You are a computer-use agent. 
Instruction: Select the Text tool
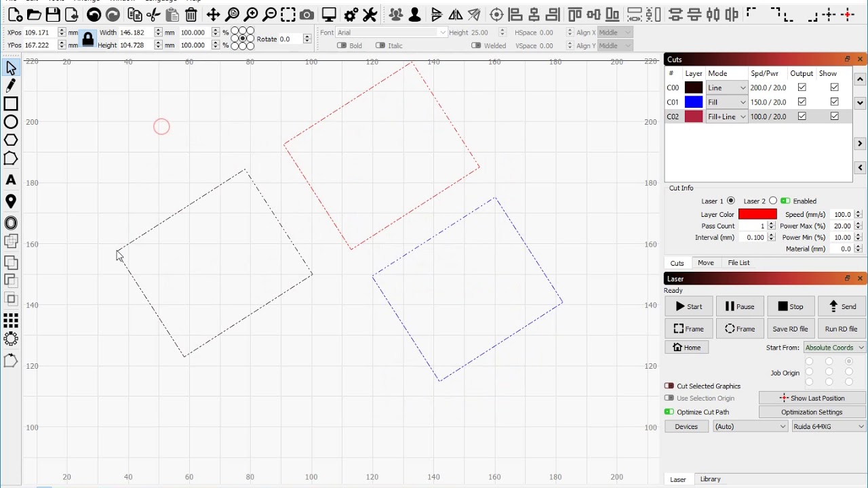click(11, 180)
